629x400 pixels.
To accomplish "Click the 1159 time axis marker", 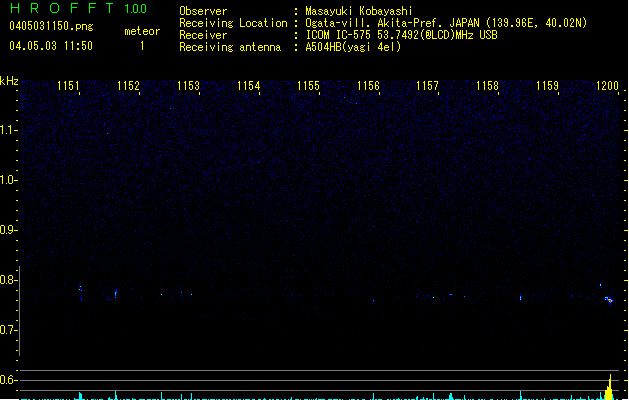I will point(547,85).
